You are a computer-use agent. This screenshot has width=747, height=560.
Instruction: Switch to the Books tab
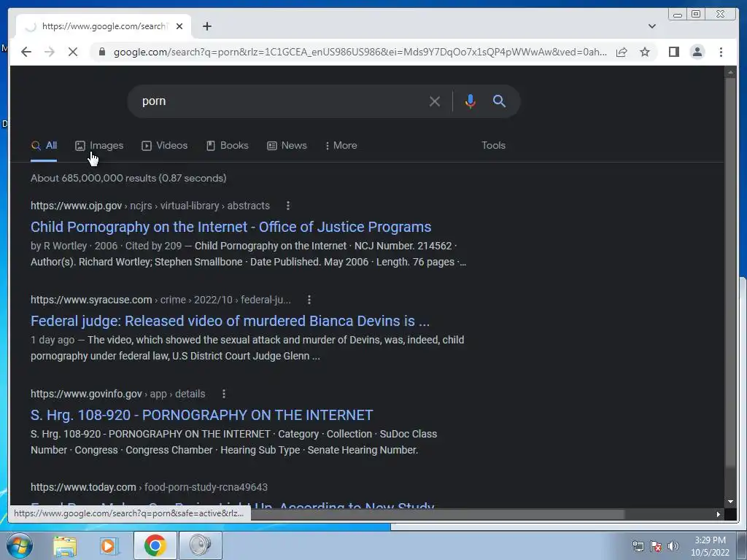click(228, 146)
